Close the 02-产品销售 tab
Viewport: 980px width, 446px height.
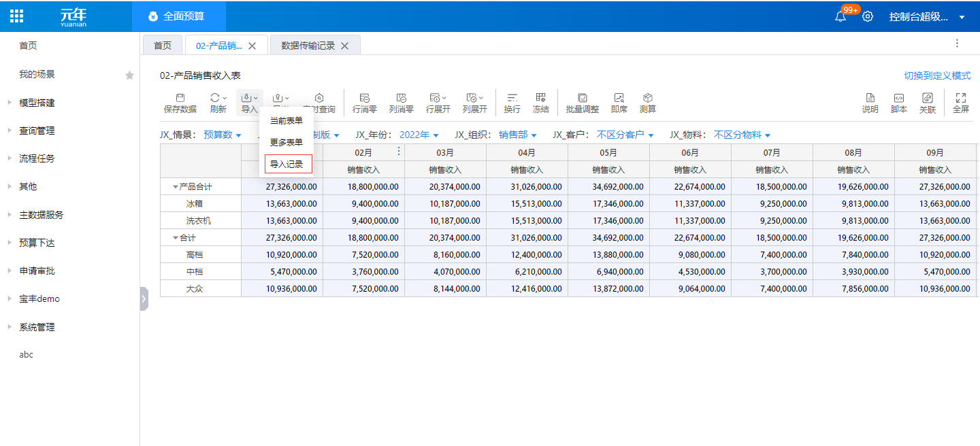coord(252,46)
